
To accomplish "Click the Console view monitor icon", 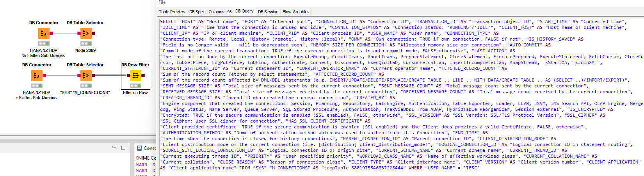I will (139, 148).
